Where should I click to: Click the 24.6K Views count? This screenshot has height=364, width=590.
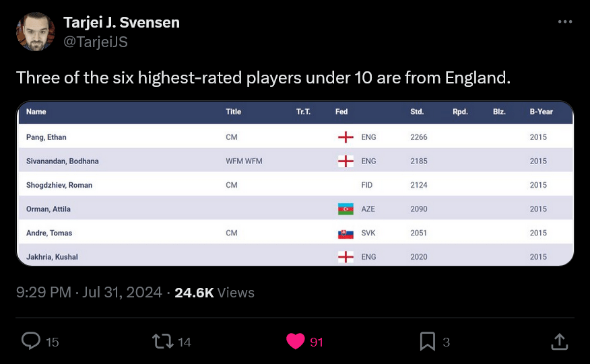click(214, 293)
